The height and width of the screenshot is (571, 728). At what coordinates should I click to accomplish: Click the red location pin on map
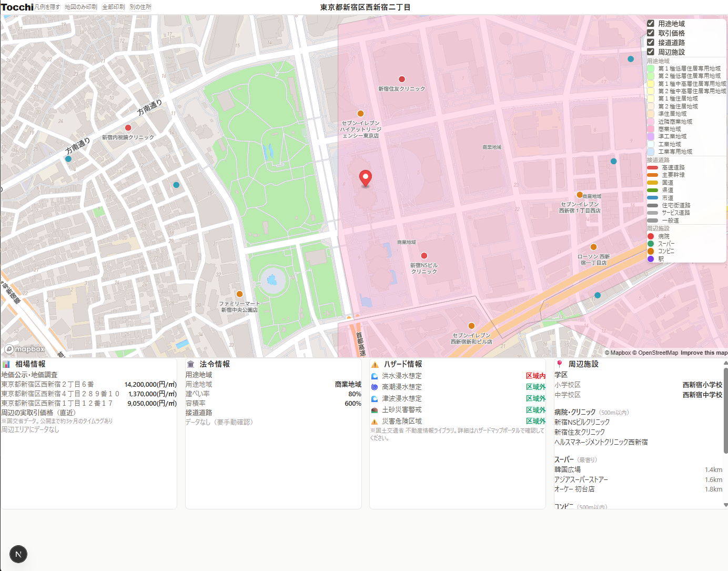[365, 178]
